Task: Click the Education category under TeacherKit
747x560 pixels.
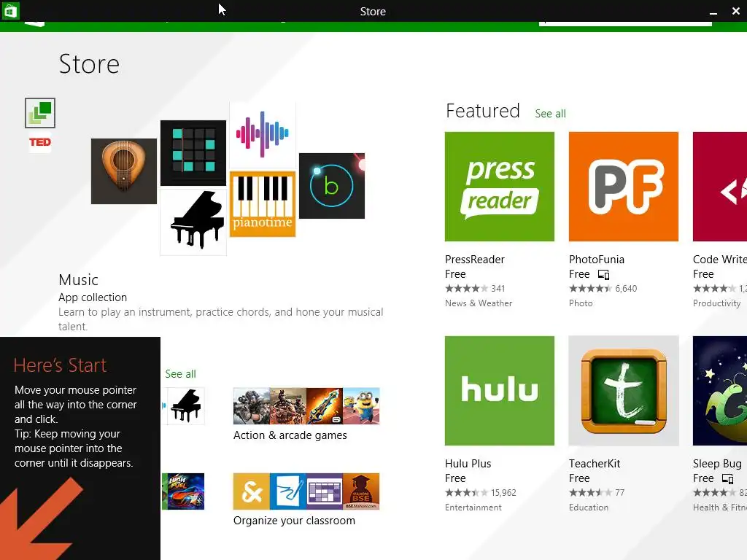Action: point(589,507)
